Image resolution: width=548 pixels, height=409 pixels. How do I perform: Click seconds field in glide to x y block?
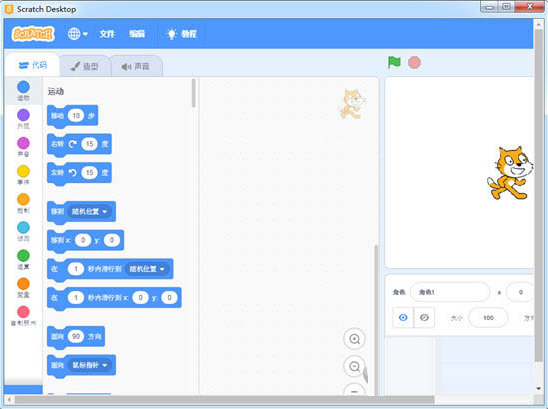pos(75,297)
